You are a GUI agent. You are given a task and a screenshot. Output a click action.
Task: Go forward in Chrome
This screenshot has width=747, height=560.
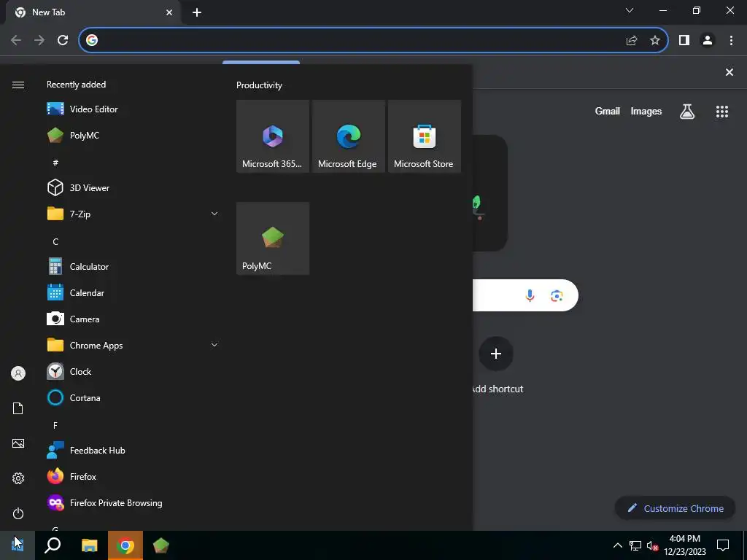pos(39,40)
